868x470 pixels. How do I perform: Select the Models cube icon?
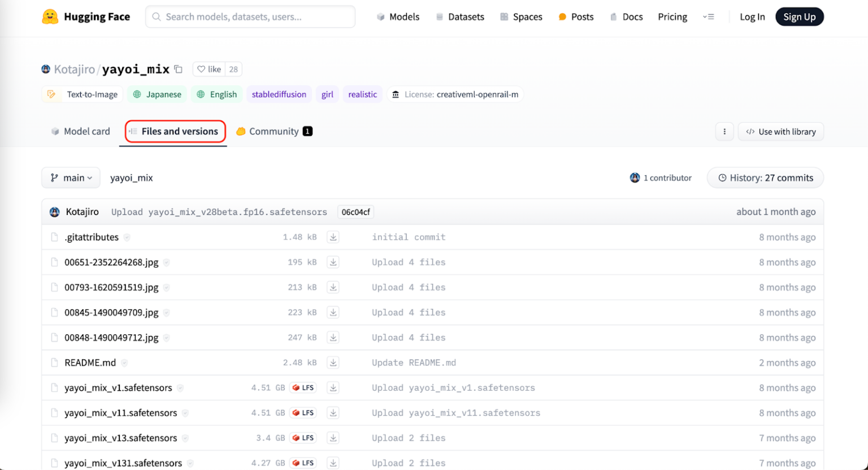point(380,17)
